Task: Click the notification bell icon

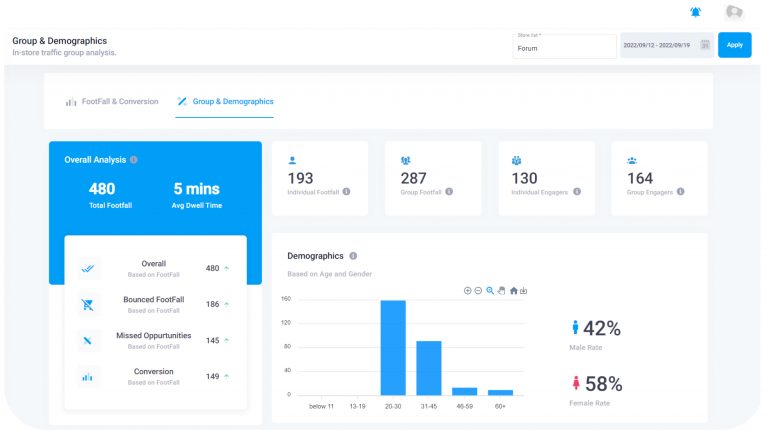Action: tap(696, 12)
